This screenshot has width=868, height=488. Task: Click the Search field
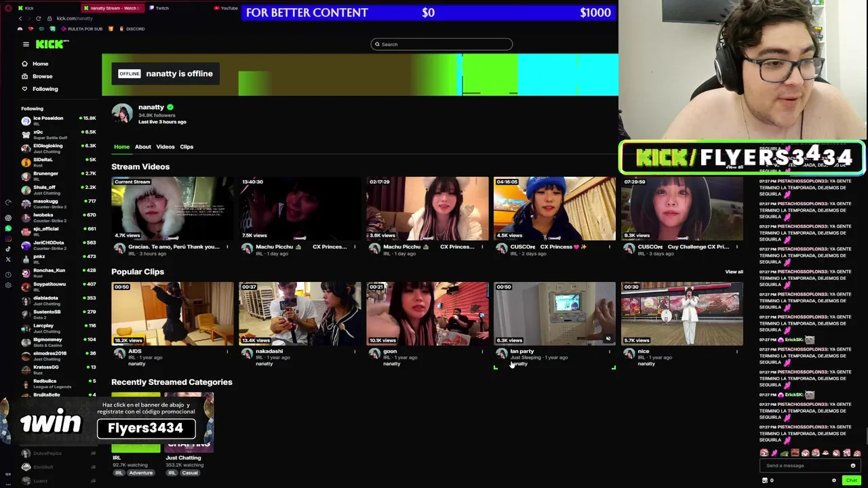coord(441,44)
